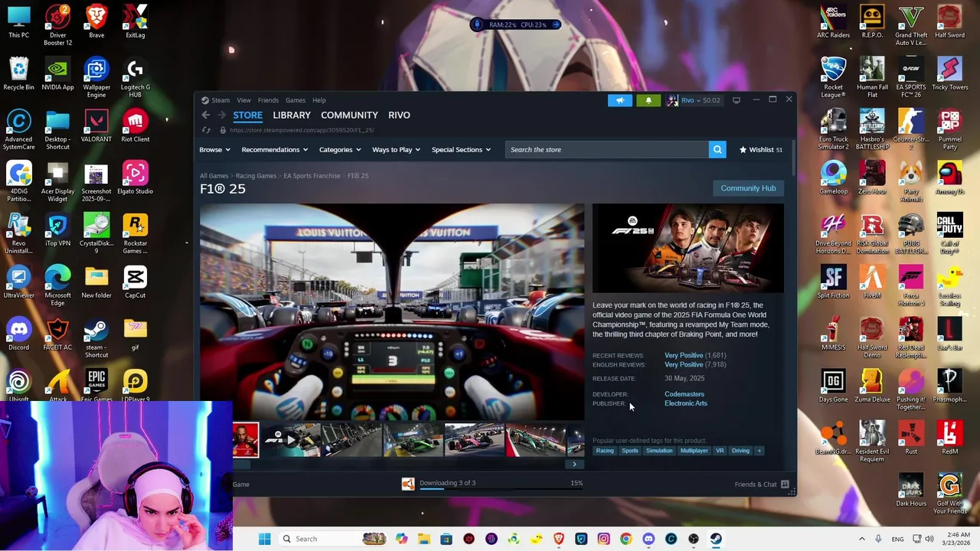Select the green car screenshot thumbnail

tap(413, 440)
